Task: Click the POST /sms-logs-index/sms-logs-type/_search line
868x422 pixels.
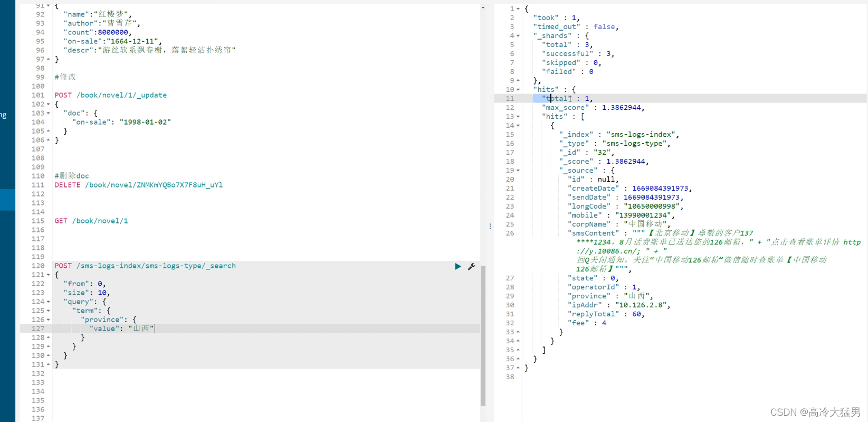Action: [x=145, y=266]
